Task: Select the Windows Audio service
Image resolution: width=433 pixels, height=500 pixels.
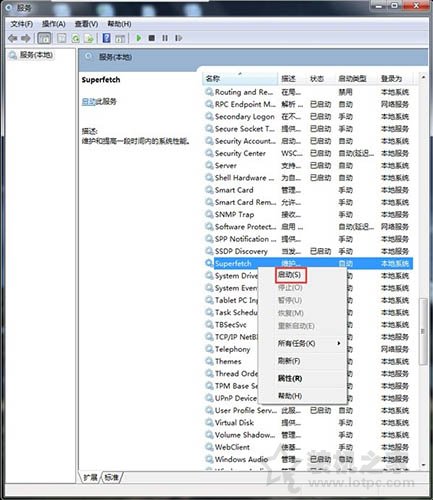Action: (308, 459)
